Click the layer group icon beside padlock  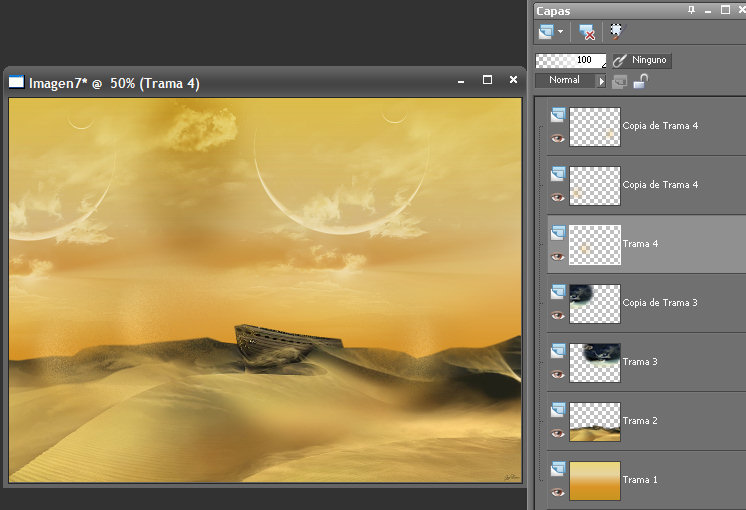click(x=620, y=81)
